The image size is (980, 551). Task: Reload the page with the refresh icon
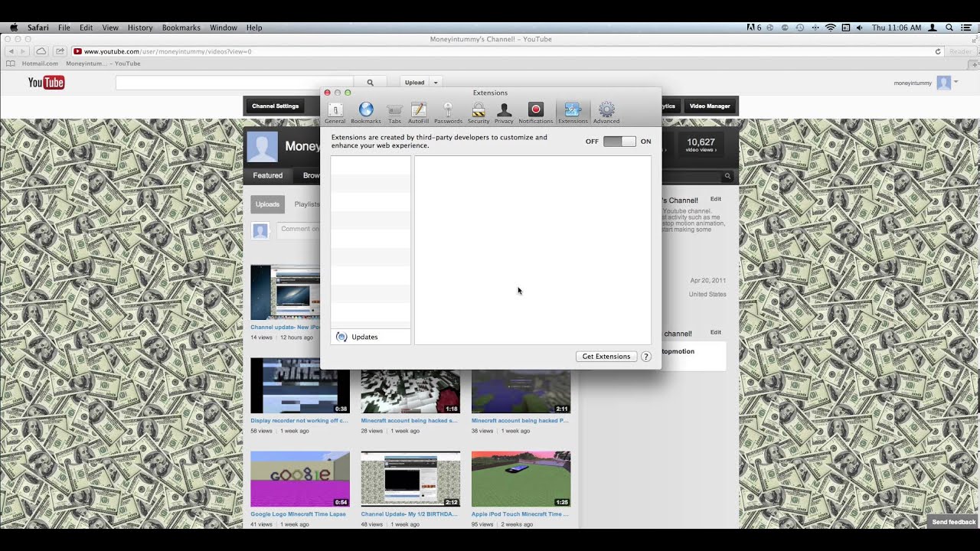pos(938,51)
